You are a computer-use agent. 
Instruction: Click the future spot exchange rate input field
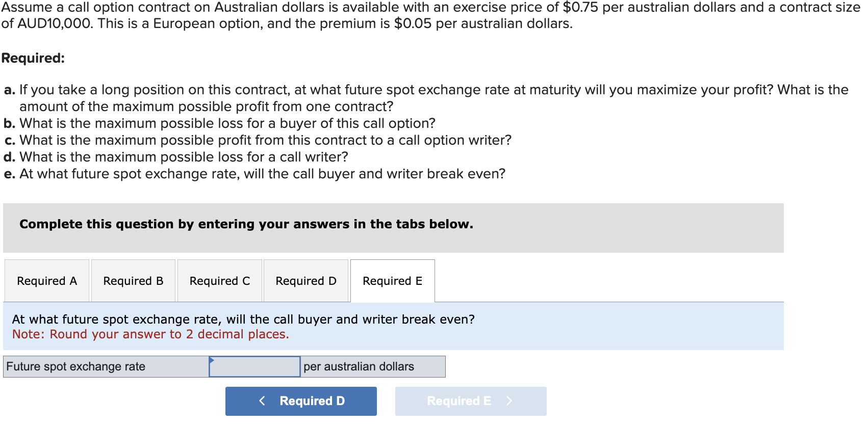[x=254, y=366]
